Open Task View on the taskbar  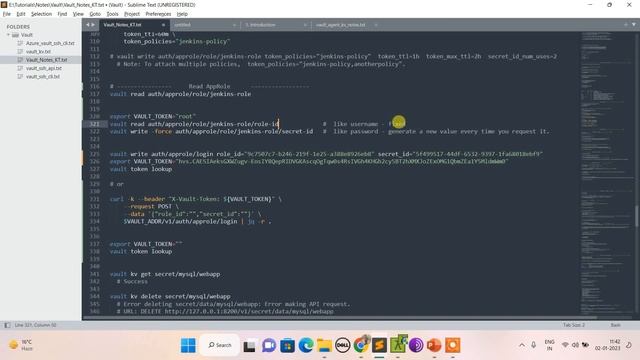tap(249, 346)
